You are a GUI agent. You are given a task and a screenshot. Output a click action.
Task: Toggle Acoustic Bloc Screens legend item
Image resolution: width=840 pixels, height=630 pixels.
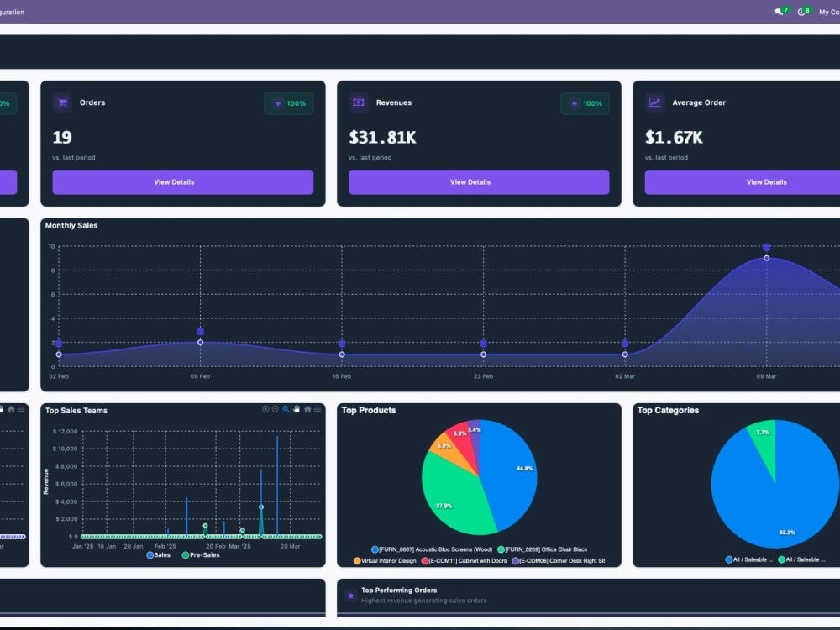tap(432, 549)
